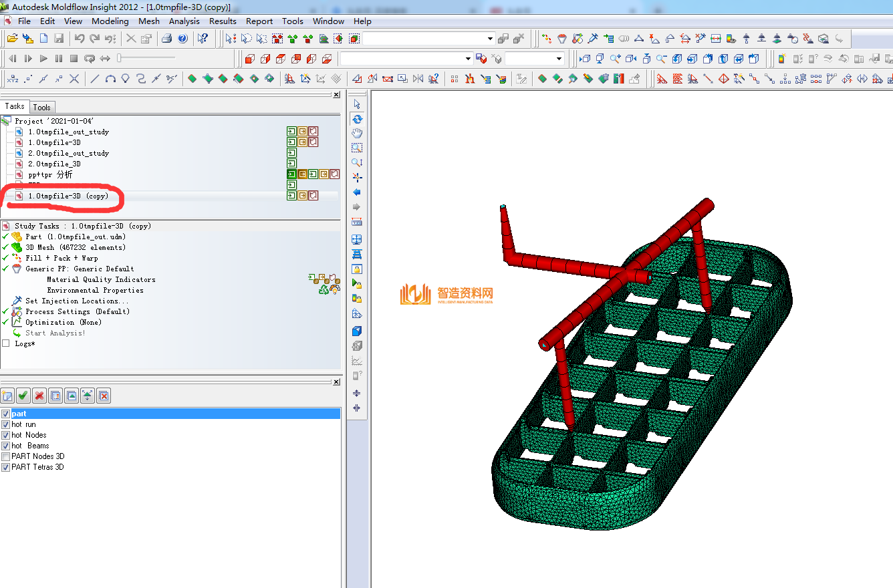
Task: Open the Mesh menu
Action: 148,21
